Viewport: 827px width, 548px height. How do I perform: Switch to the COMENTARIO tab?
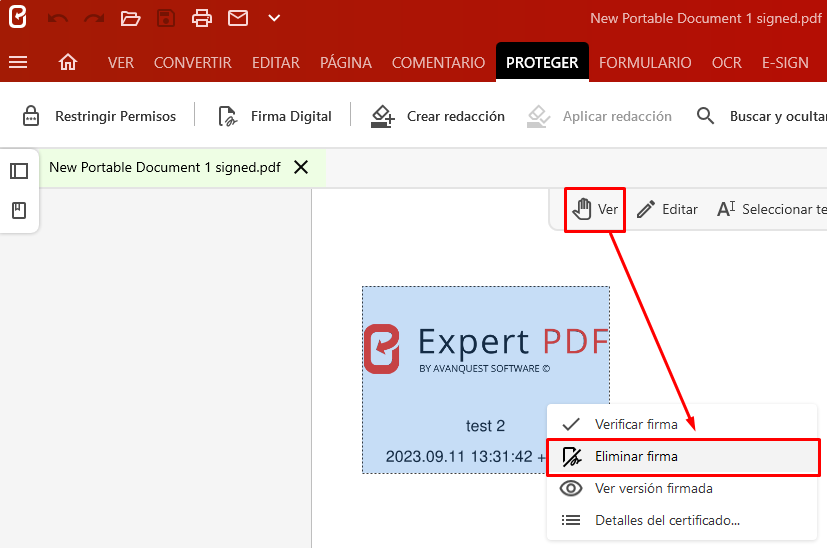[x=438, y=63]
